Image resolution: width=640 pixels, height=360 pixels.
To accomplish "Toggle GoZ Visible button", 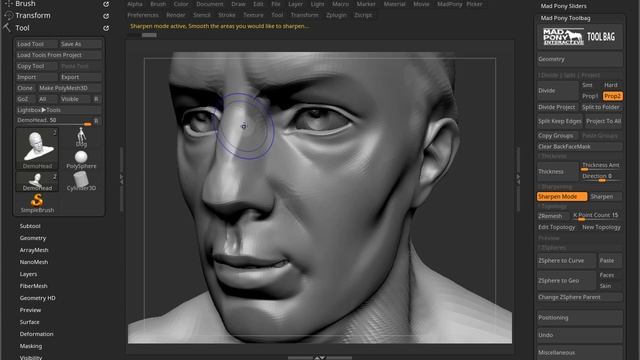I will pyautogui.click(x=74, y=99).
